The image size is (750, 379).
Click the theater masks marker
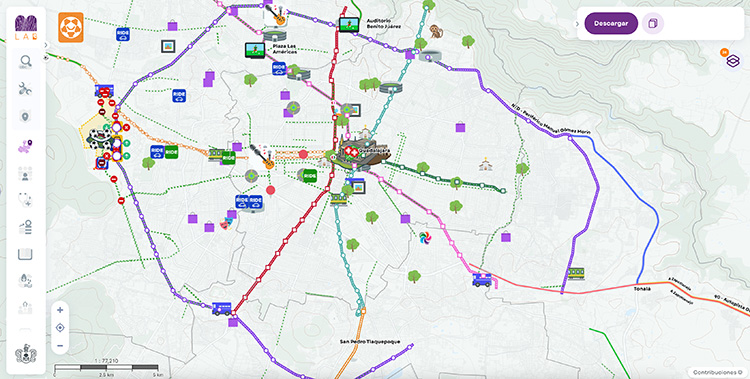pyautogui.click(x=226, y=222)
